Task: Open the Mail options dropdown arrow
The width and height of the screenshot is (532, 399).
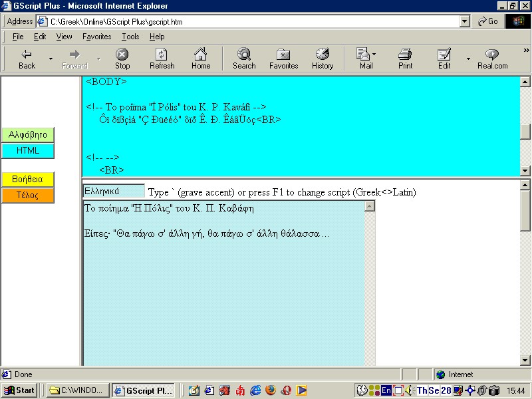Action: point(374,55)
